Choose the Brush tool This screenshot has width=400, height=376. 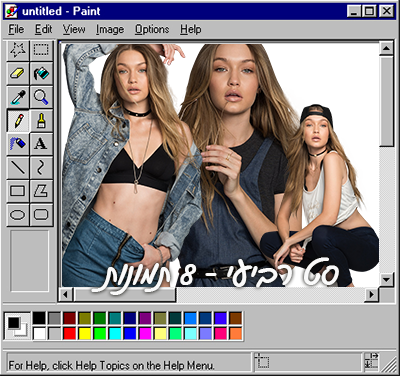pos(41,120)
